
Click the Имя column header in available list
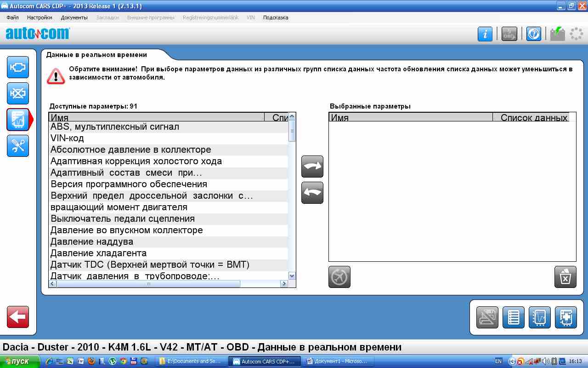[156, 117]
